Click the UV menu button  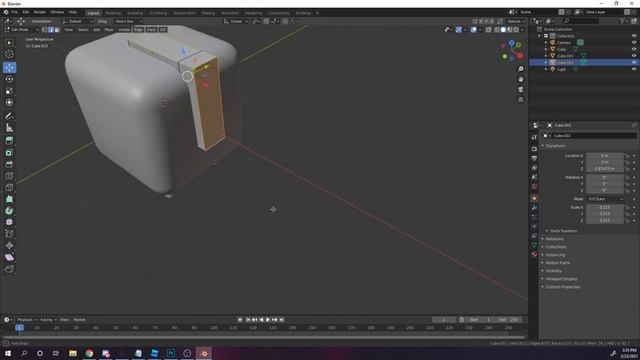point(163,30)
